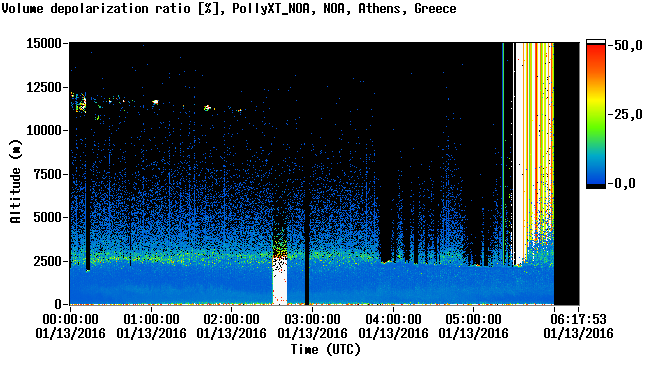
Task: Click the 10000 altitude tick label
Action: (44, 130)
